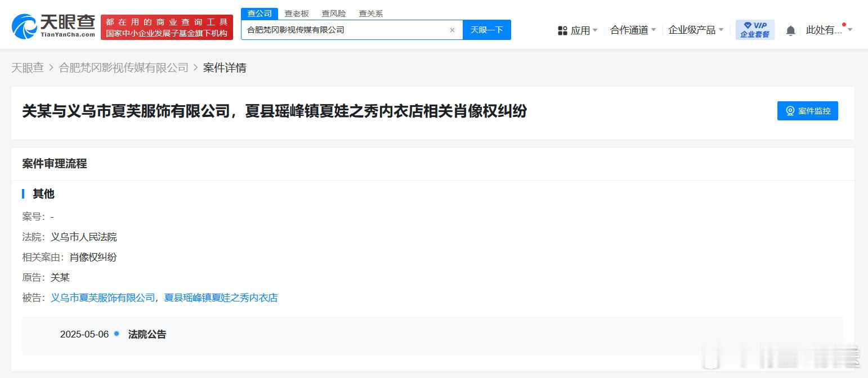Click the 其他 stage heading

coord(43,194)
